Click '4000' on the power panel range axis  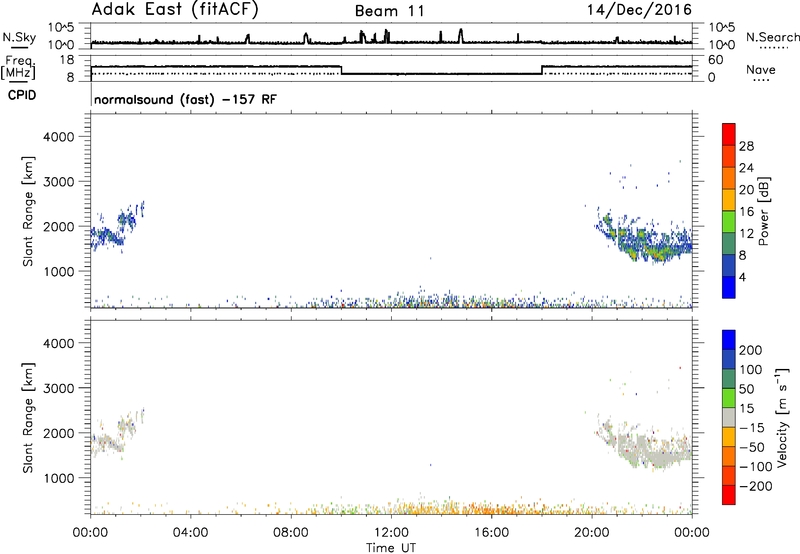(59, 137)
